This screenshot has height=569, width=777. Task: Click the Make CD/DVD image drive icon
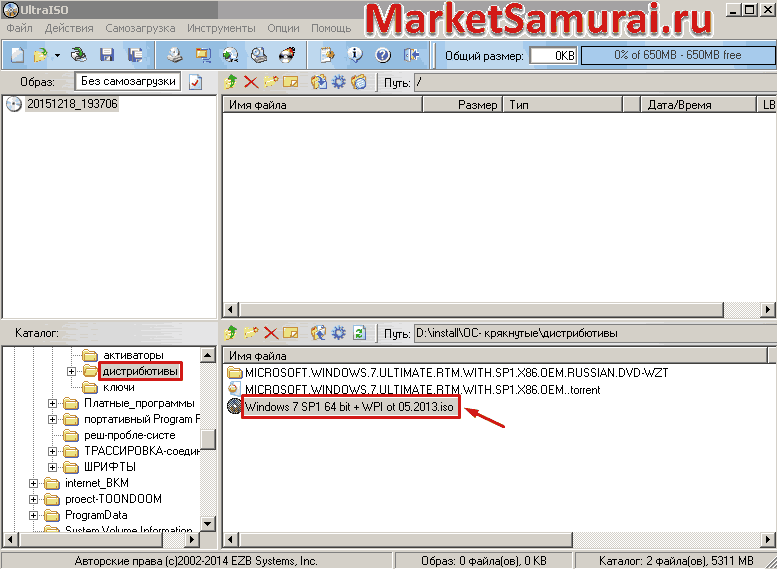(174, 55)
